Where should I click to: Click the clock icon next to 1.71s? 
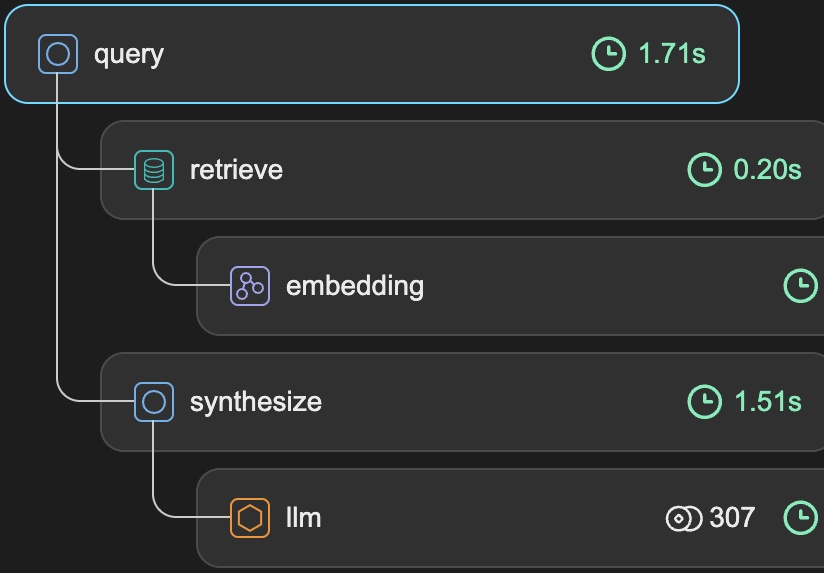point(609,54)
